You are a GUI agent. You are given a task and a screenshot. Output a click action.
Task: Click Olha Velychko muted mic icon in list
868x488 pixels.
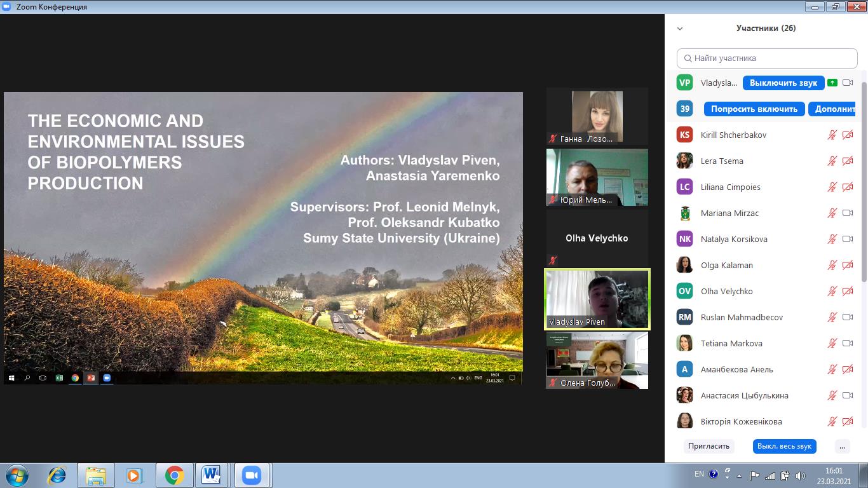(832, 291)
